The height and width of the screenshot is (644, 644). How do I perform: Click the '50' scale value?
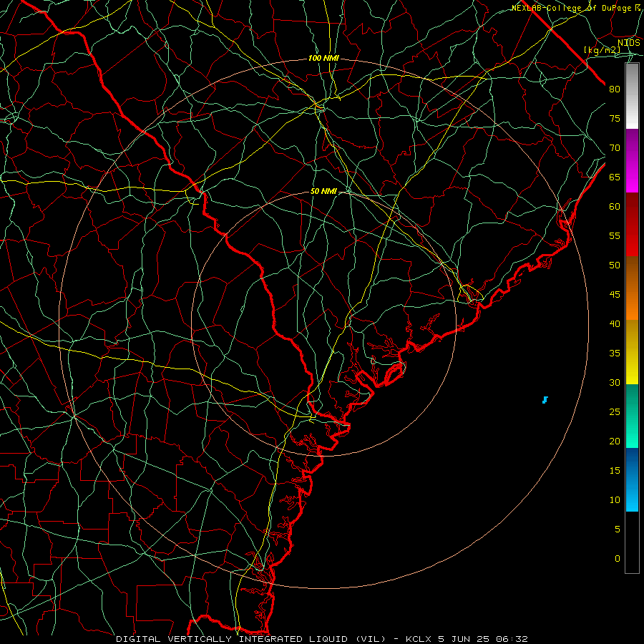coord(615,265)
